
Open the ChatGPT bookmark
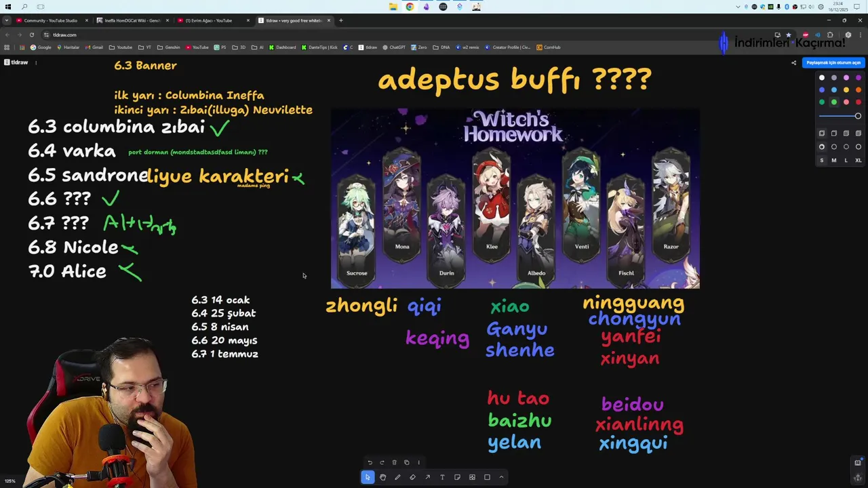pos(394,47)
